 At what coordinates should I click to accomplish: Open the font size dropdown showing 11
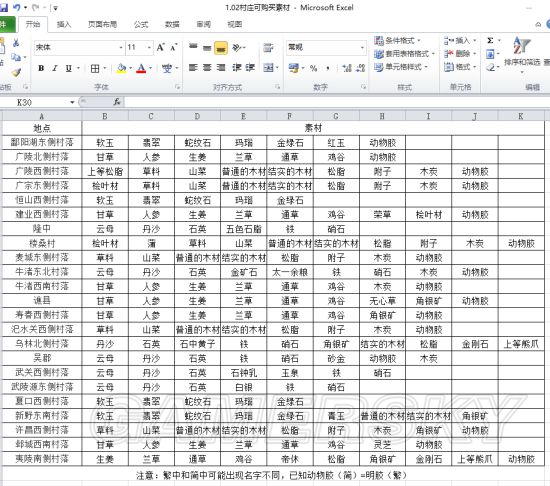coord(149,47)
